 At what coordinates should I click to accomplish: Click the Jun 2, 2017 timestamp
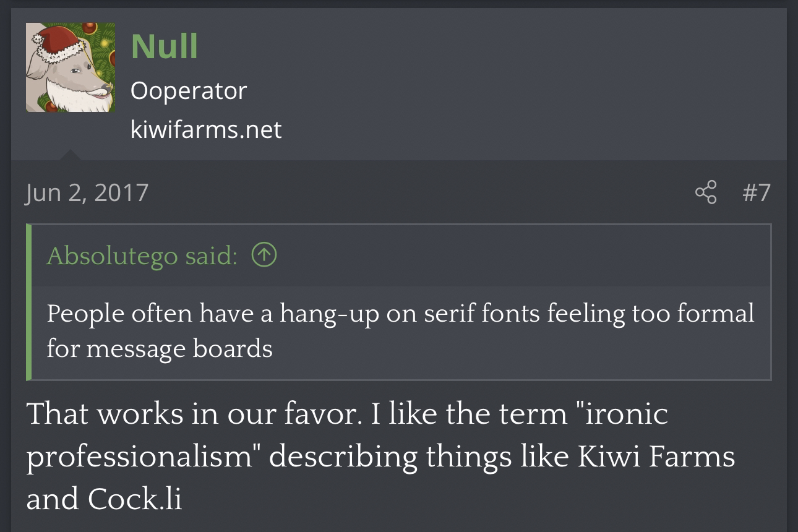[x=87, y=192]
